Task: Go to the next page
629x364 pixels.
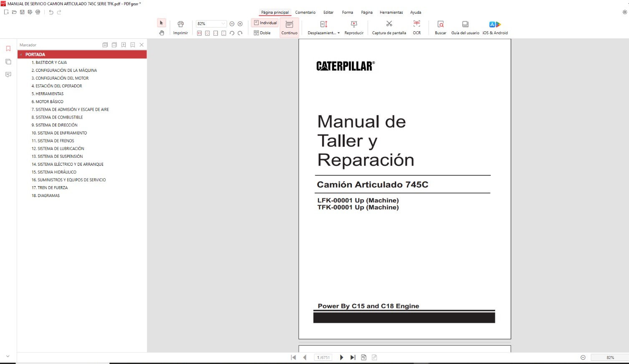Action: [x=341, y=357]
